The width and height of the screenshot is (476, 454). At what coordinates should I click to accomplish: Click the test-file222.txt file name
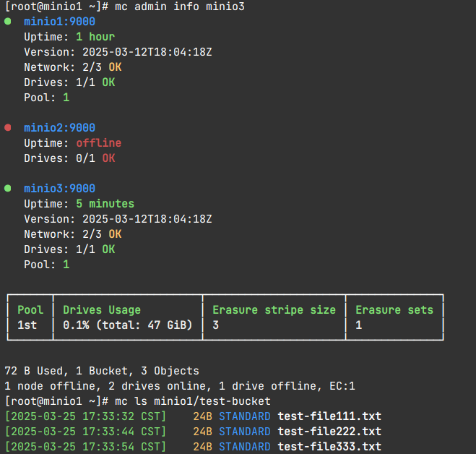[329, 432]
